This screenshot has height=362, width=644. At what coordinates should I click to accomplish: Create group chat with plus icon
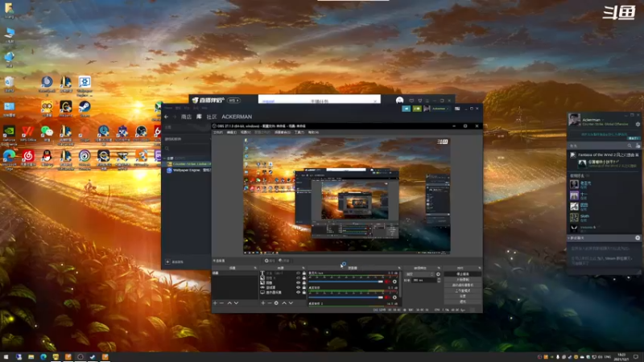tap(638, 238)
